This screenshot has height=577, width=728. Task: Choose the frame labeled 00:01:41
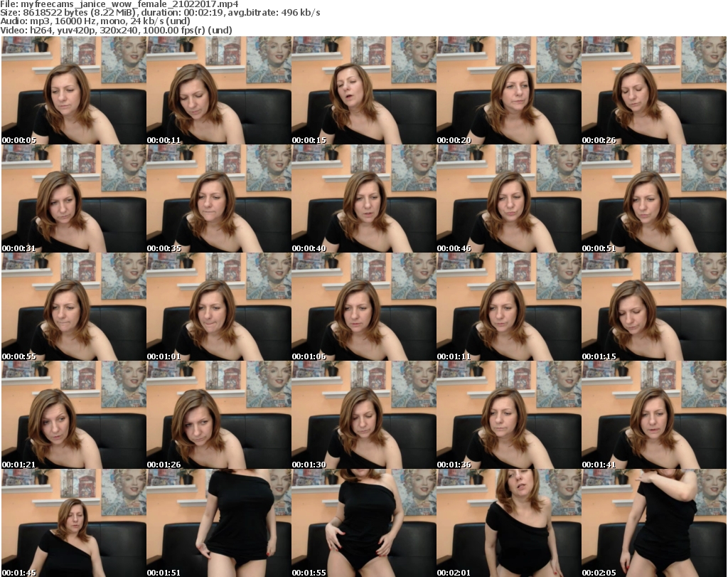tap(654, 415)
